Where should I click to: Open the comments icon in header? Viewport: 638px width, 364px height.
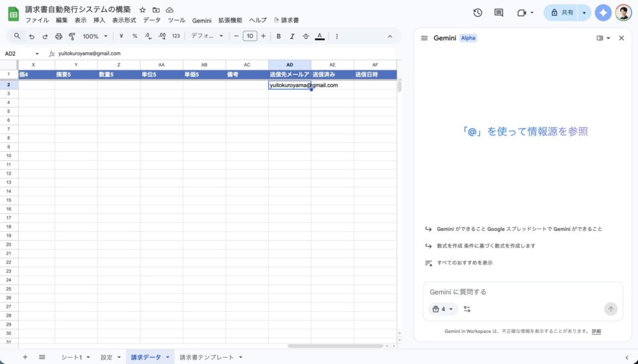[498, 12]
